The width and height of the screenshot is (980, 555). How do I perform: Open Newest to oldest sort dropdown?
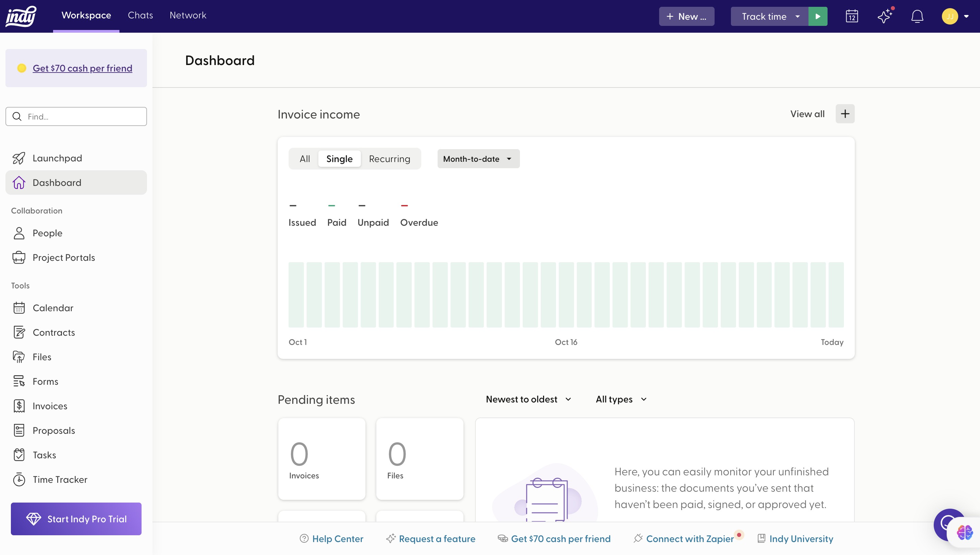pos(528,399)
